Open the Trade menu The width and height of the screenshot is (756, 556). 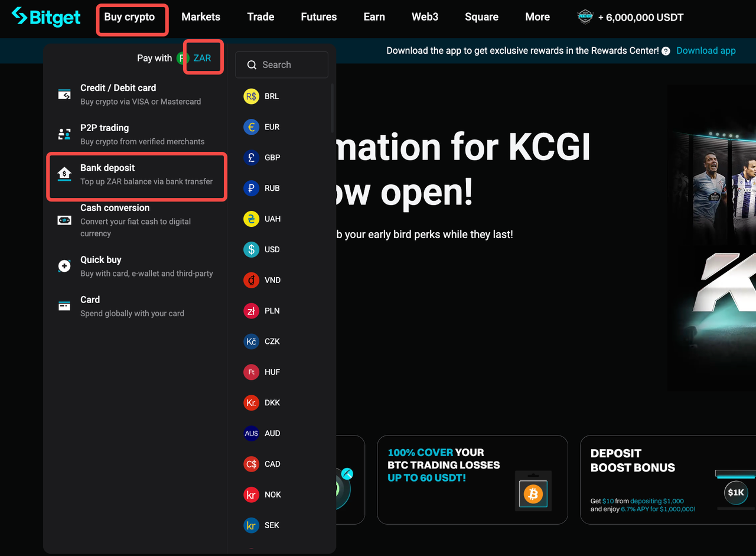tap(260, 17)
